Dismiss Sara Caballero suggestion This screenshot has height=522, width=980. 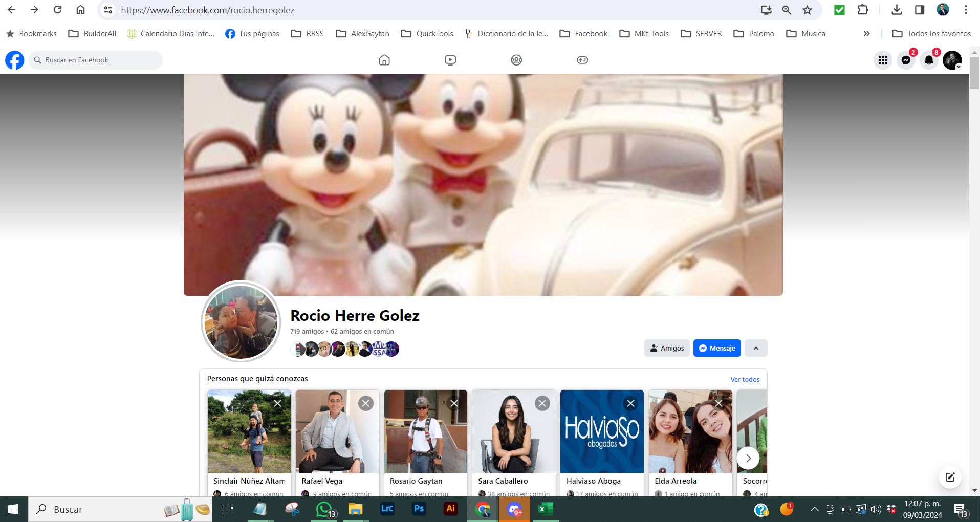[542, 403]
